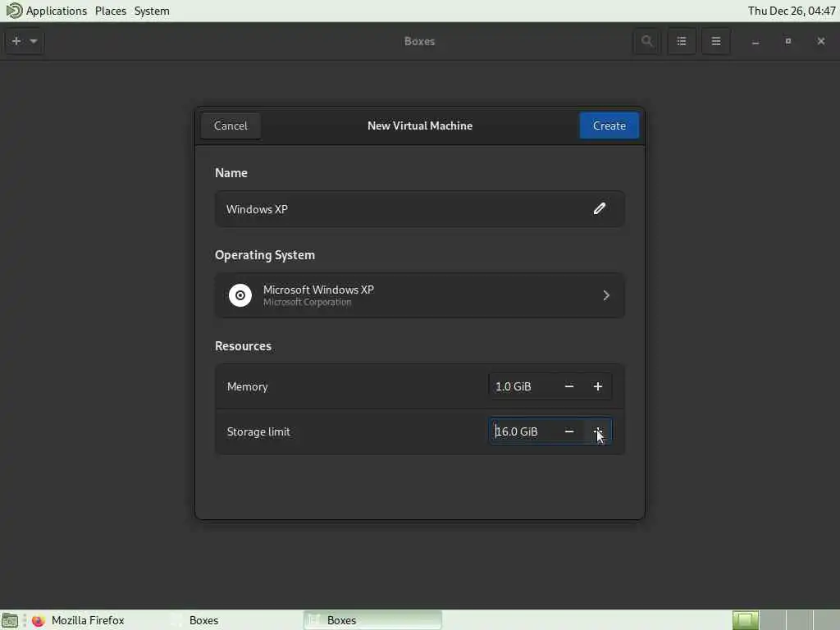Click the Windows XP name field
Viewport: 840px width, 630px height.
coord(419,209)
